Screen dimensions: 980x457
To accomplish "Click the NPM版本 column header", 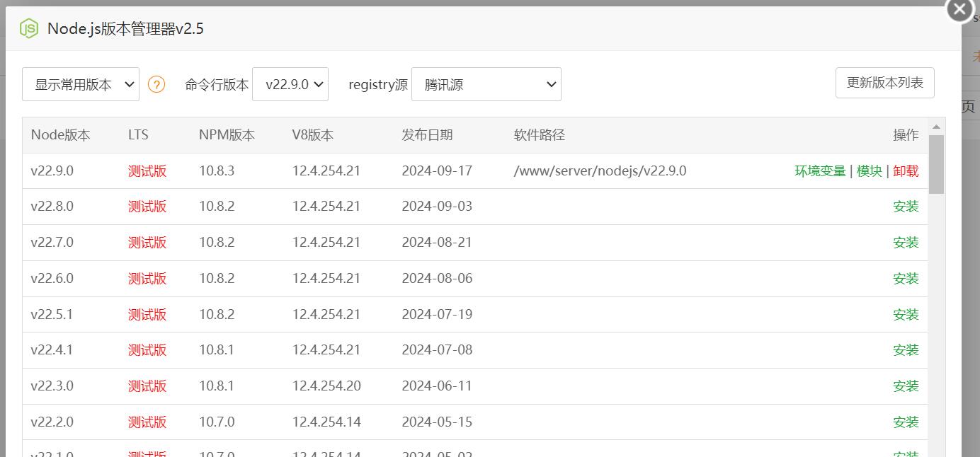I will 227,135.
